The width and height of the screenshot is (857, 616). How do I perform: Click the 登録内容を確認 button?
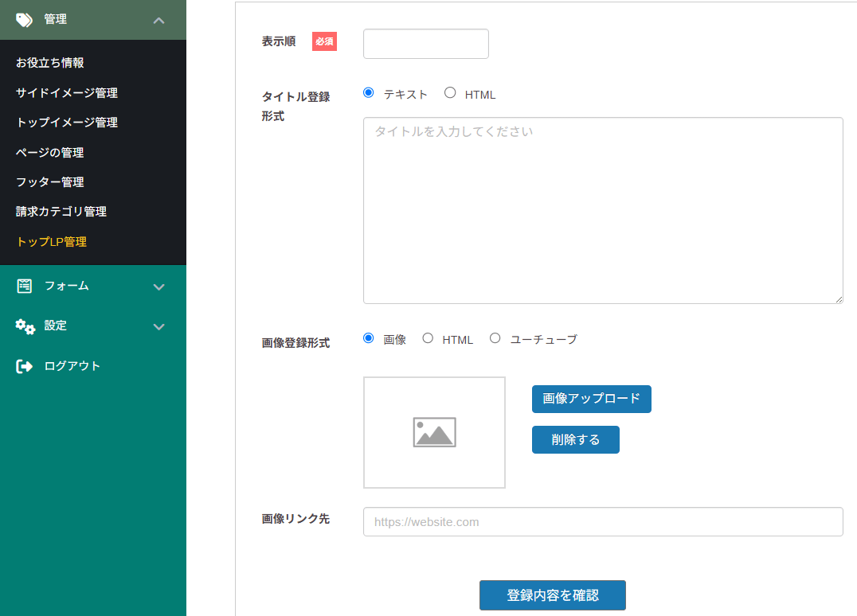[553, 595]
